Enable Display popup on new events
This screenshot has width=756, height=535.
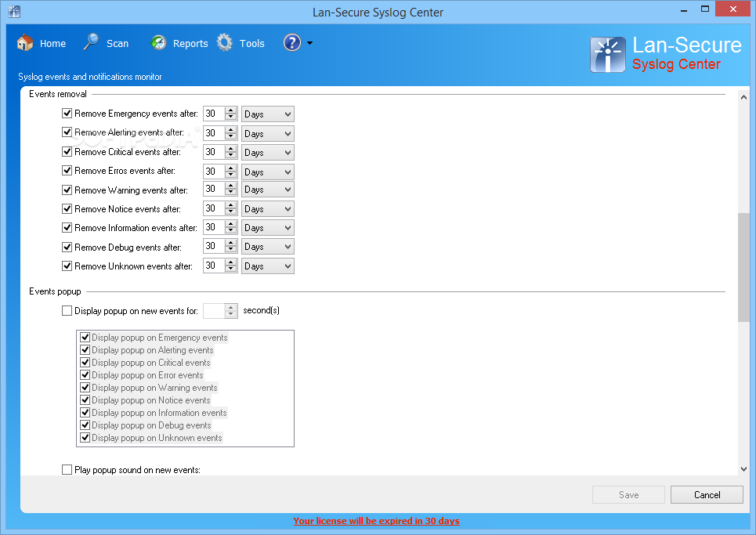coord(67,311)
